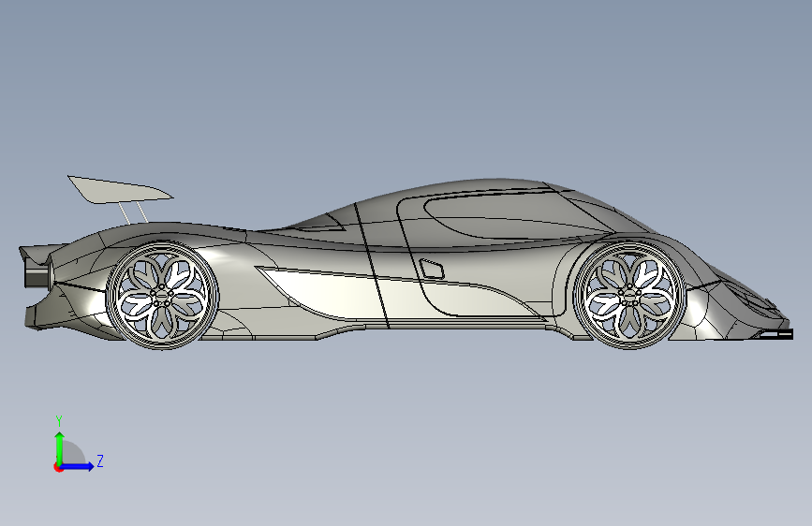Select the door handle recess on the door
812x526 pixels.
click(432, 269)
